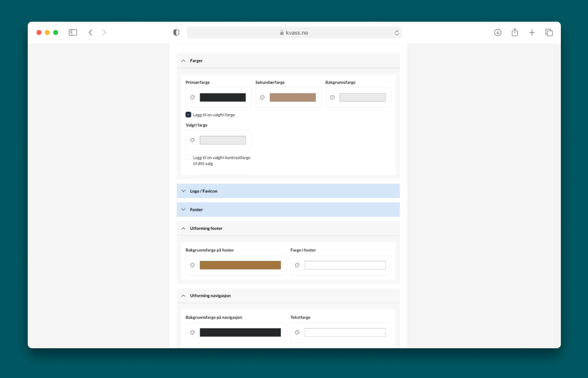588x378 pixels.
Task: Click the palette icon for Bakgrunnsfarge
Action: point(332,98)
